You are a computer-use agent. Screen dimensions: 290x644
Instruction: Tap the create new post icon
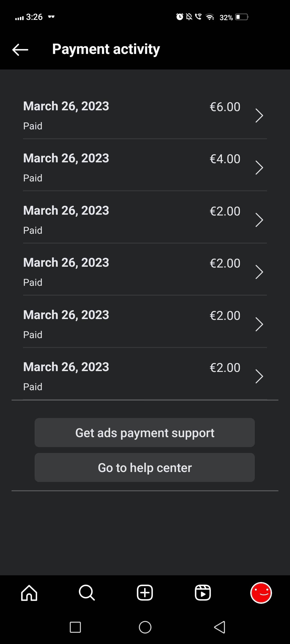pyautogui.click(x=145, y=593)
